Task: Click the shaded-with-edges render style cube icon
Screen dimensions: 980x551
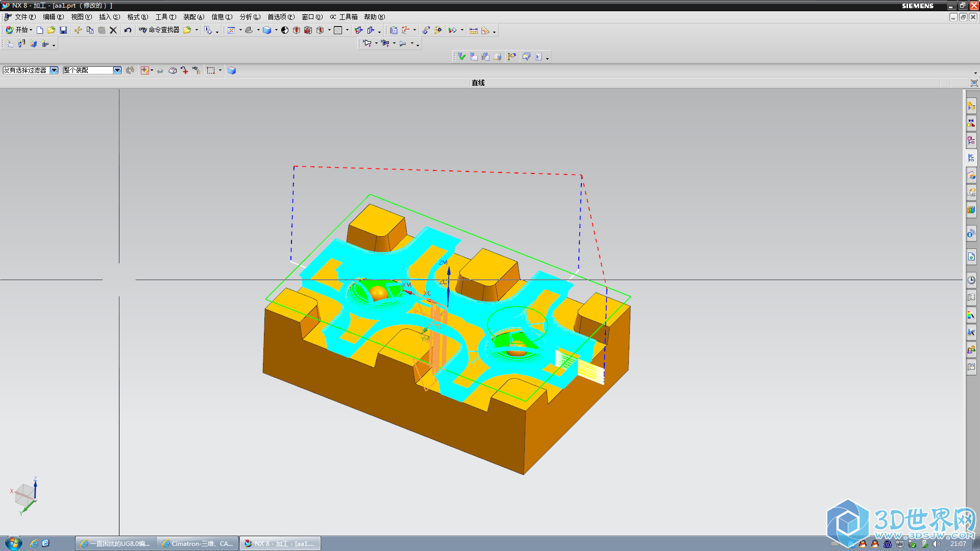Action: (266, 30)
